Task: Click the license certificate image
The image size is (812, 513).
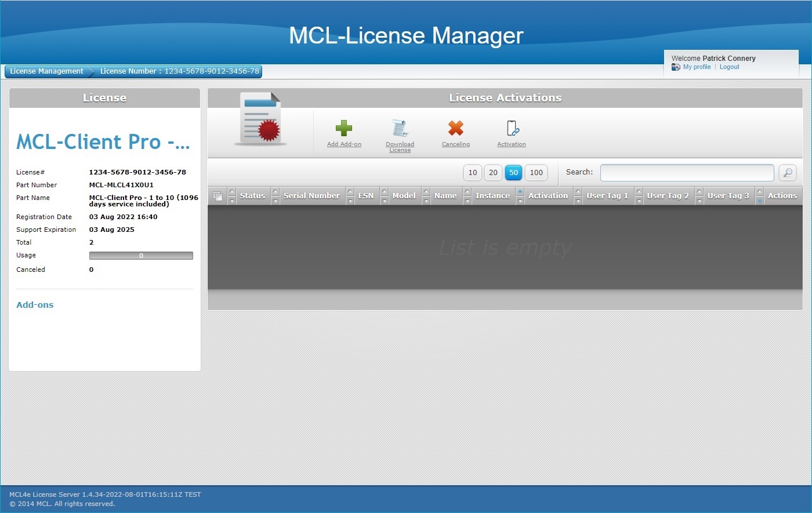Action: coord(260,119)
